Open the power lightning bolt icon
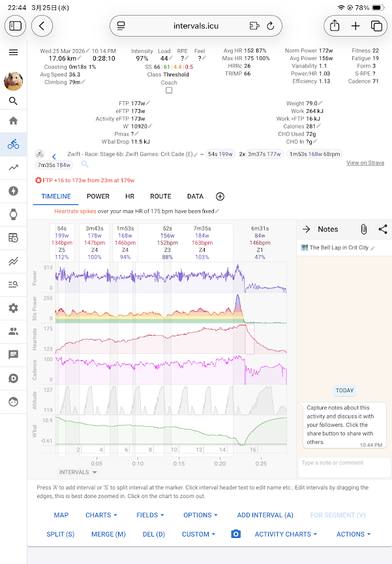Viewport: 392px width, 564px height. (13, 191)
